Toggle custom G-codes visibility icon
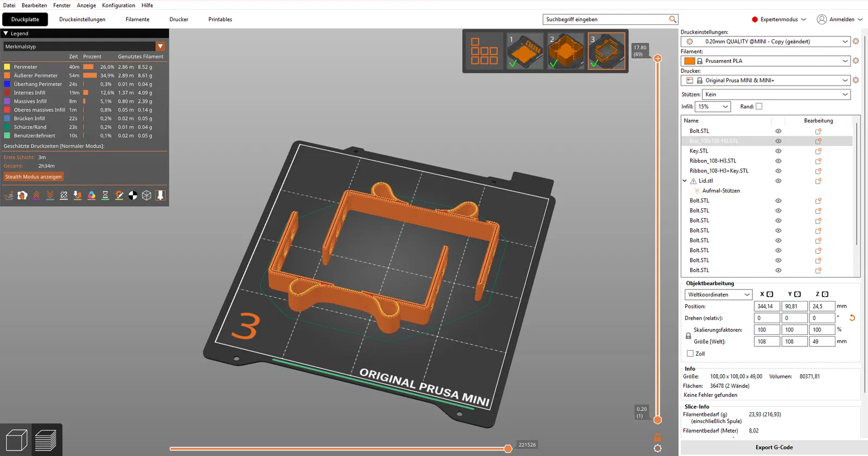 coord(119,195)
